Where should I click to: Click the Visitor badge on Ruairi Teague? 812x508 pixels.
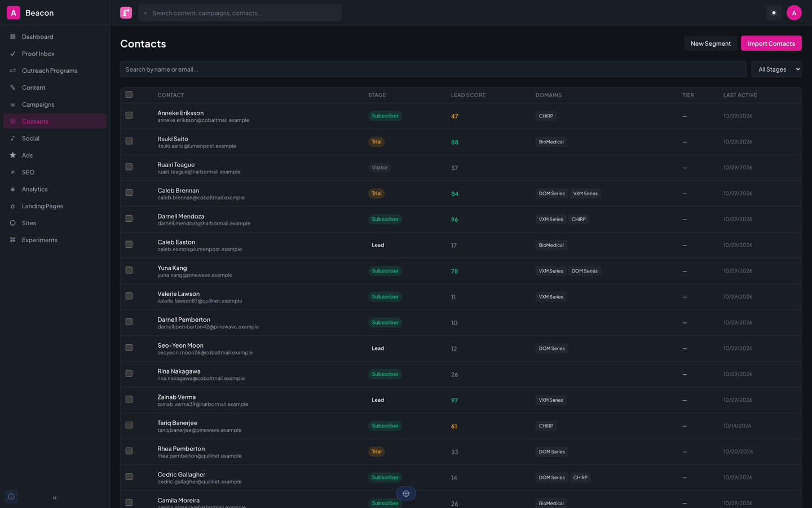coord(379,168)
